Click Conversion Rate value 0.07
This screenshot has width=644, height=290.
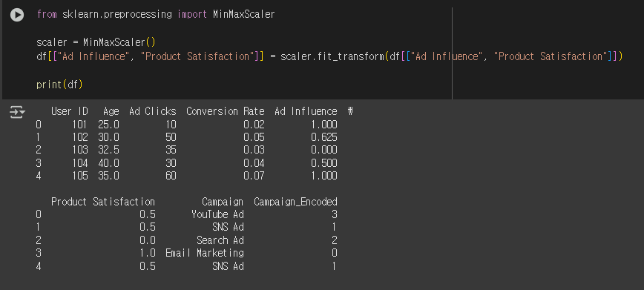point(254,176)
